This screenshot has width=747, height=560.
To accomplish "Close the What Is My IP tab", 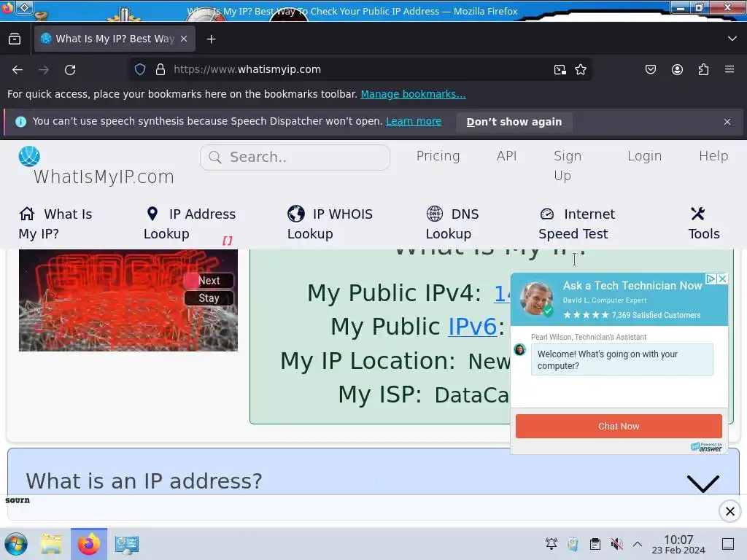I will [184, 39].
